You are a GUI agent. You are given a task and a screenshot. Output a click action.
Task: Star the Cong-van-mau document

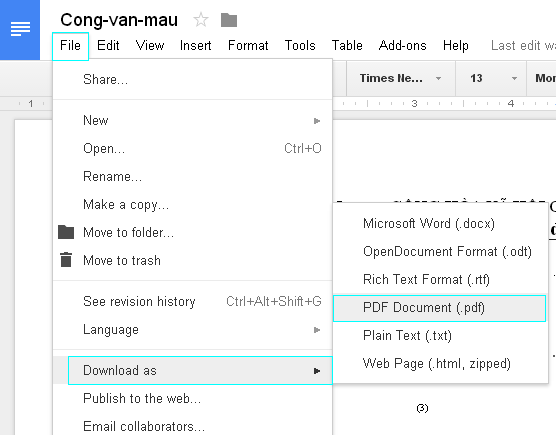(201, 20)
